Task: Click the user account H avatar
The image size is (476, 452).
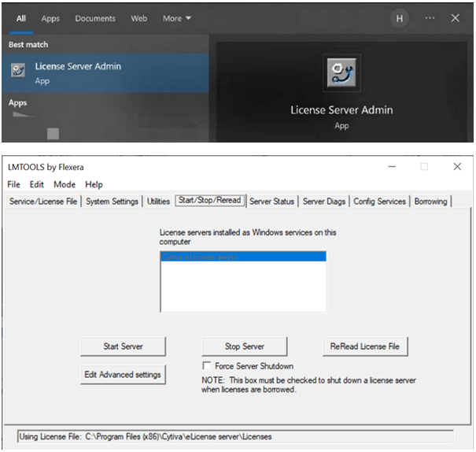Action: click(400, 17)
